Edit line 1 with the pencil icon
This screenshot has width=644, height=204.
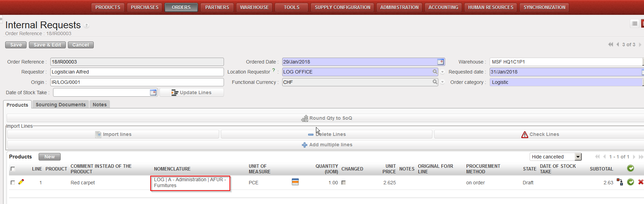(x=21, y=182)
